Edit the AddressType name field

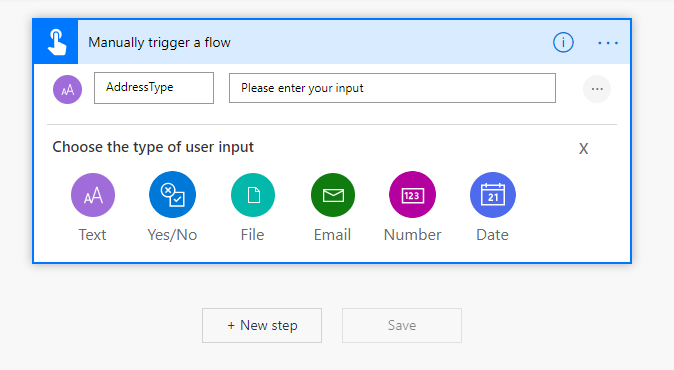[154, 88]
